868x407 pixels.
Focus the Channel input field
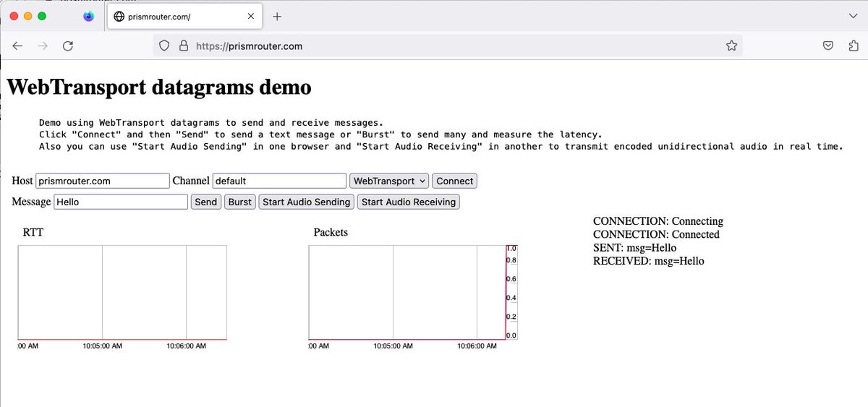tap(279, 181)
